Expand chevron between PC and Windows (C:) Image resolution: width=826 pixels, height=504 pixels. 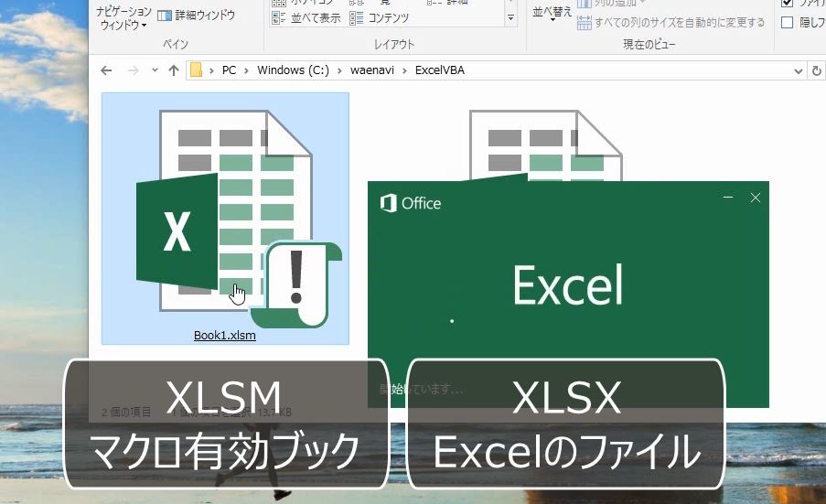click(246, 70)
